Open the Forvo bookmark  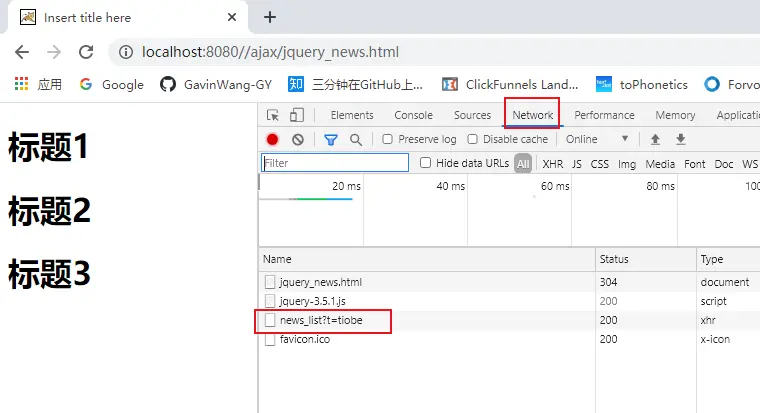(x=731, y=84)
